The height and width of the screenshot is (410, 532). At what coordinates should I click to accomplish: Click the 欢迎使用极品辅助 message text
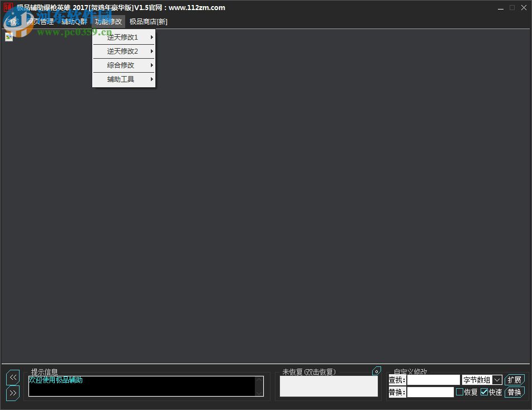[56, 380]
